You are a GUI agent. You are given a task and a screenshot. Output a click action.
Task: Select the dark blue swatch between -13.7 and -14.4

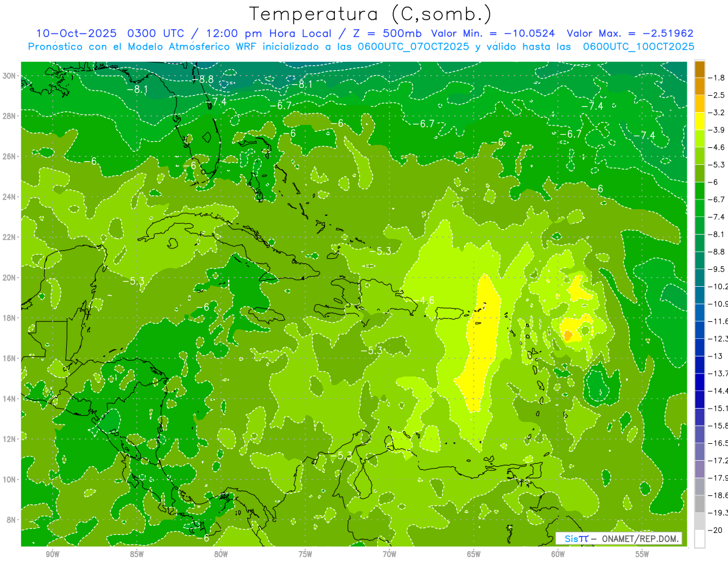699,382
